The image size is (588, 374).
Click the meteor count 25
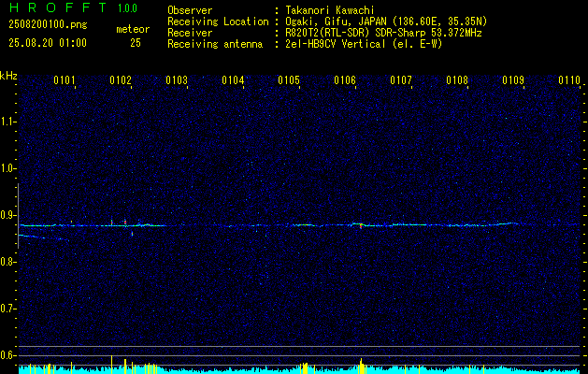pos(136,43)
